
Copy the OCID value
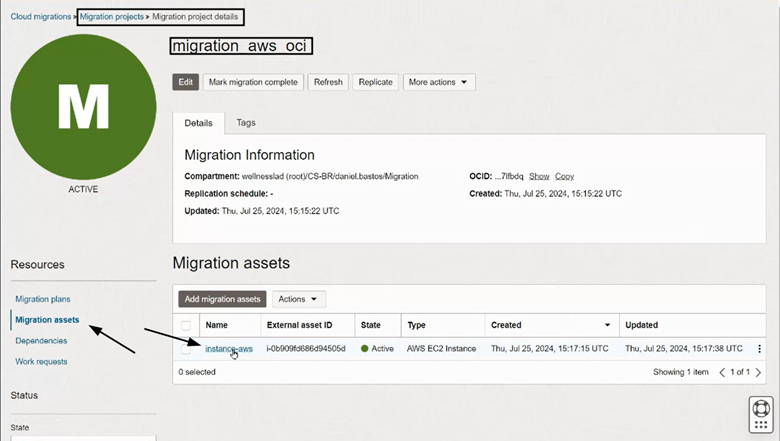click(565, 176)
